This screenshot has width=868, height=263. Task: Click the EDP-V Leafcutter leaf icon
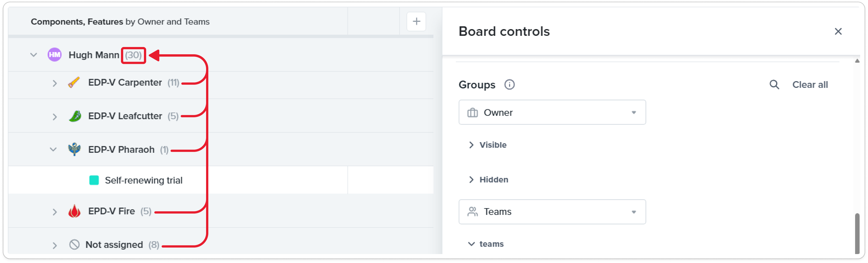pyautogui.click(x=74, y=116)
